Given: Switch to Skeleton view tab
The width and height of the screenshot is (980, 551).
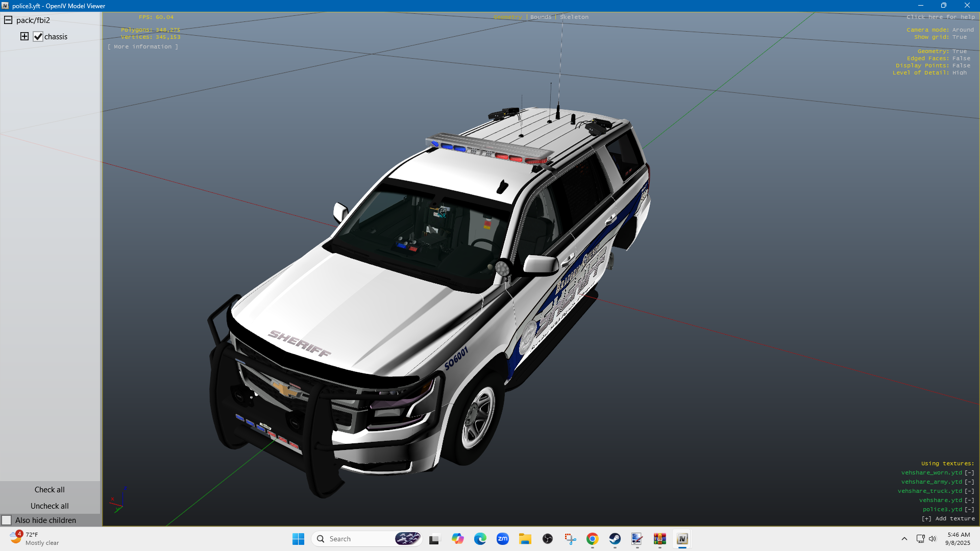Looking at the screenshot, I should coord(574,17).
